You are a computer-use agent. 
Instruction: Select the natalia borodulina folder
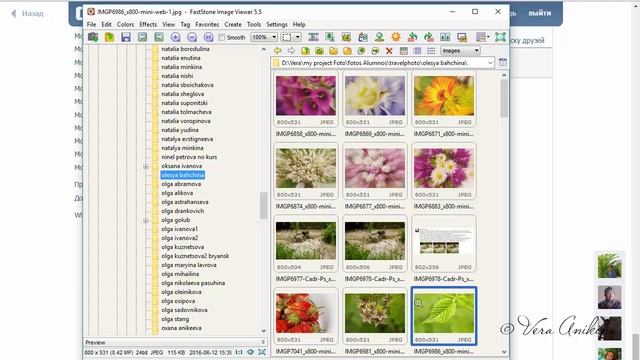(185, 49)
